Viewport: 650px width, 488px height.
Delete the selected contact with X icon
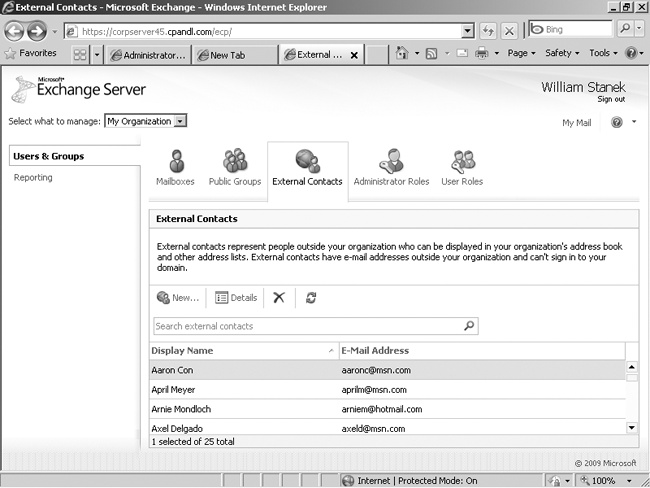tap(279, 297)
